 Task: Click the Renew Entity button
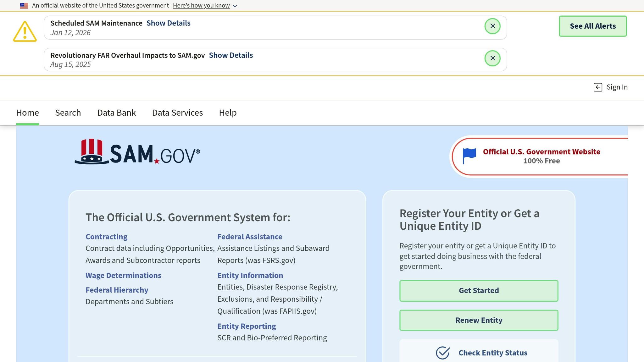pyautogui.click(x=478, y=320)
